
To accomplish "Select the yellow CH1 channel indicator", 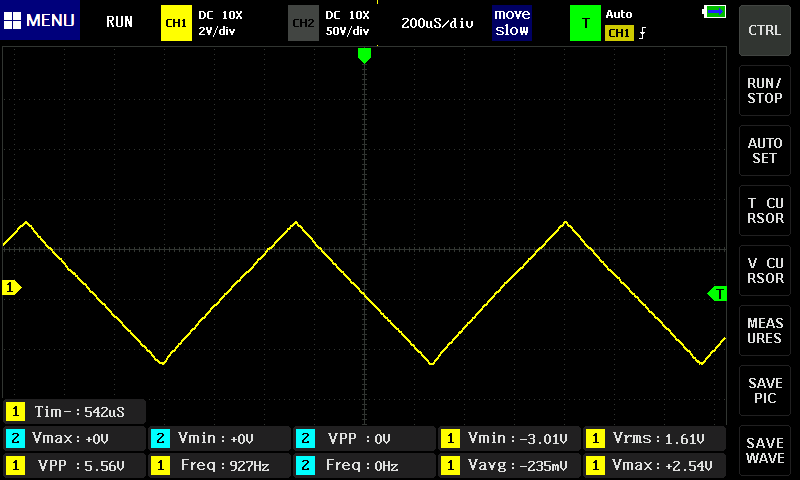I will point(175,22).
